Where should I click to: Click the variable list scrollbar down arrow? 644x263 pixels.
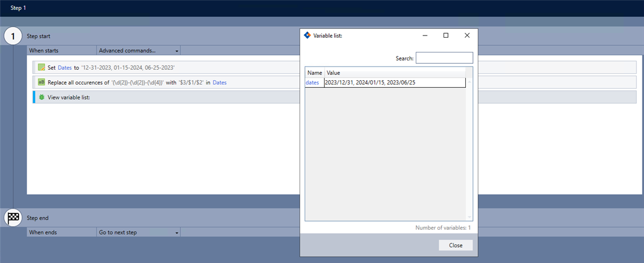coord(470,217)
